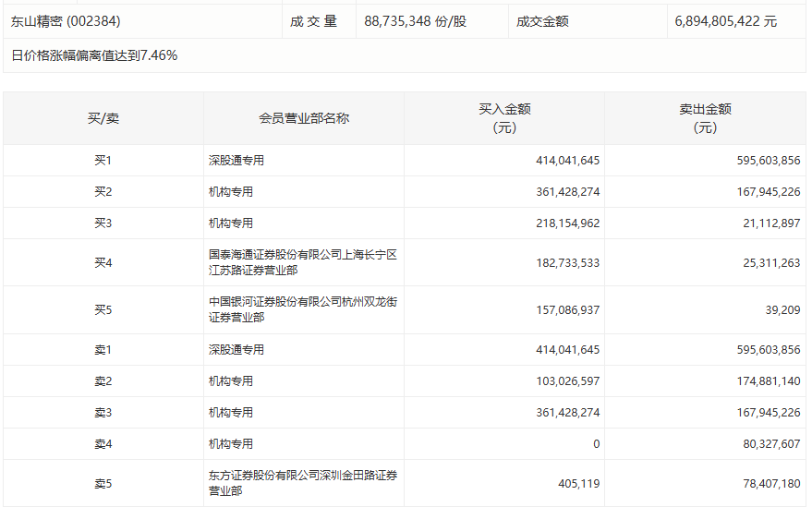Screen dimensions: 812x507
Task: Click the 买入金额(元) column header
Action: pyautogui.click(x=504, y=118)
